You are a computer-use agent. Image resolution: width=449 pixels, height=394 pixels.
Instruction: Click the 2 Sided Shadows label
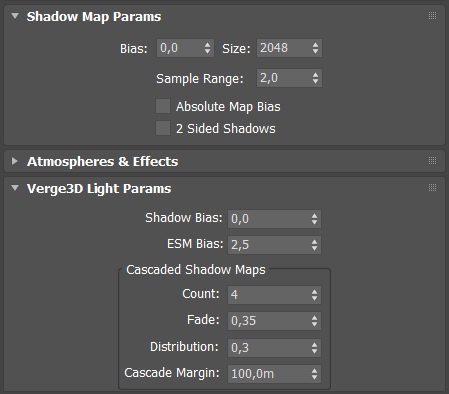coord(226,129)
